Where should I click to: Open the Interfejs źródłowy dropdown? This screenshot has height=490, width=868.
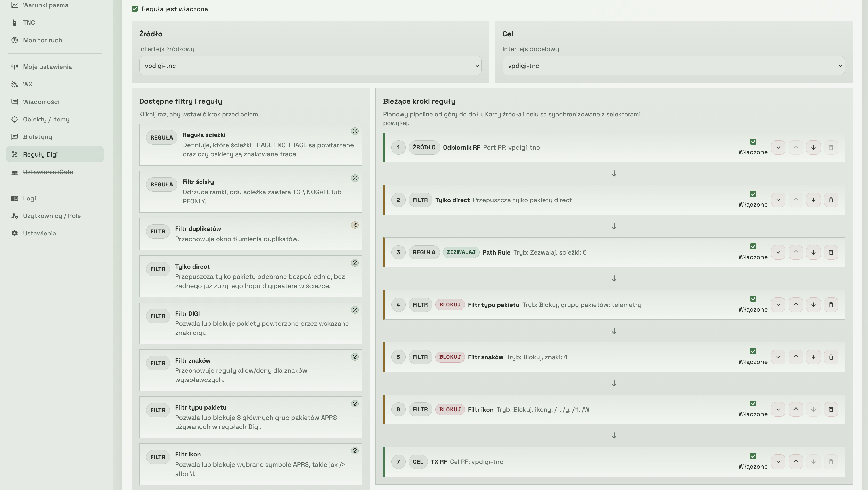tap(310, 66)
